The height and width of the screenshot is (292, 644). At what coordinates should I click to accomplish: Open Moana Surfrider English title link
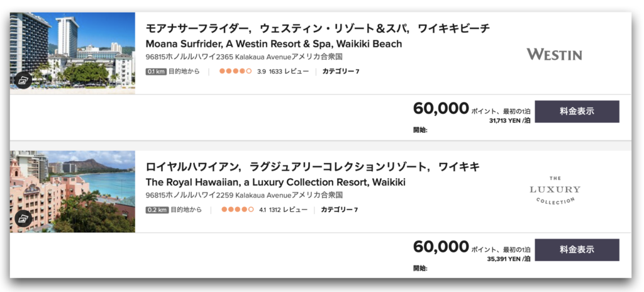click(274, 43)
